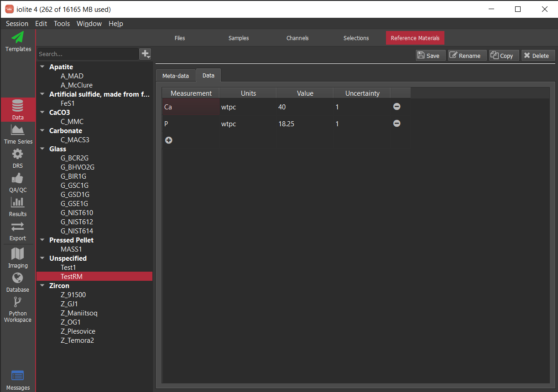Image resolution: width=558 pixels, height=392 pixels.
Task: Open the Database globe icon
Action: point(18,278)
